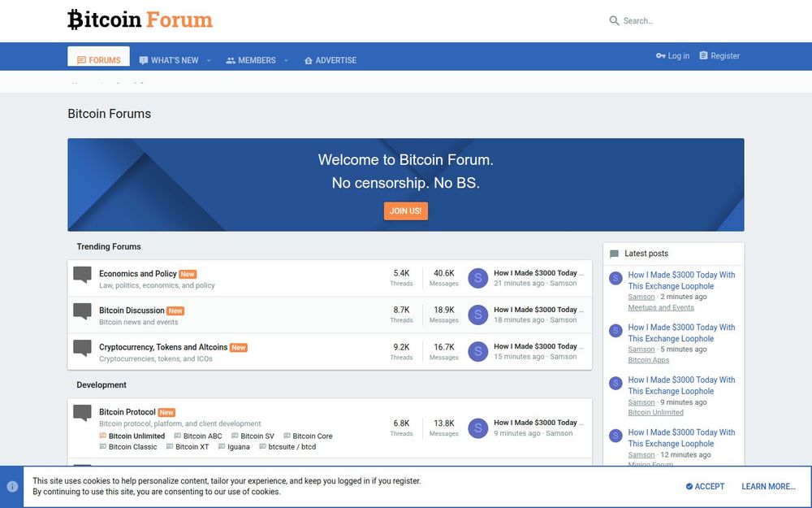Open the Bitcoin Core subforum
This screenshot has width=812, height=508.
point(313,436)
